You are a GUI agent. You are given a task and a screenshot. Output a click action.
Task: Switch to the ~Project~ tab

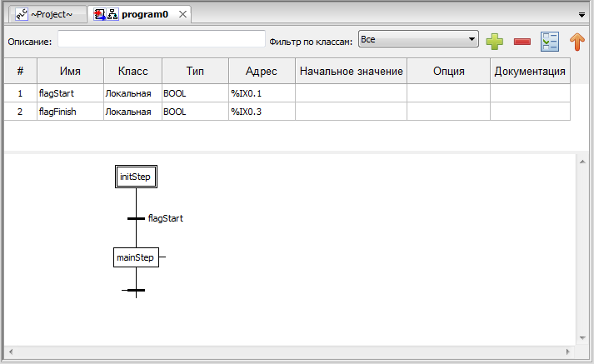tap(50, 15)
